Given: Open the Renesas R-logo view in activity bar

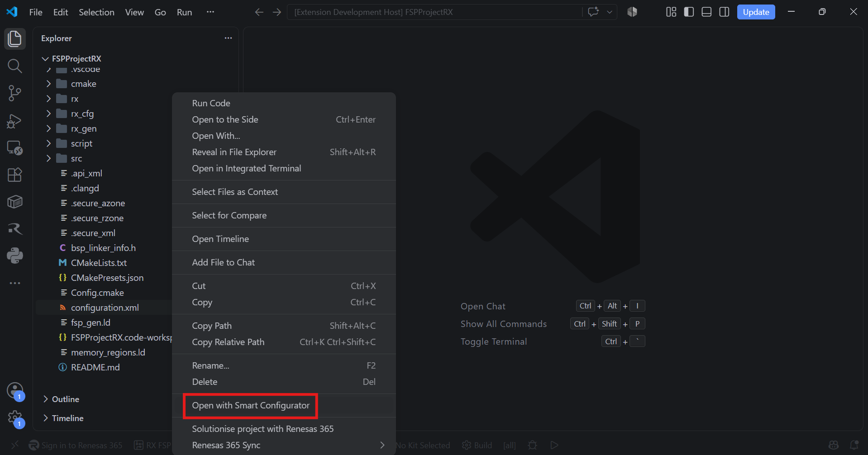Looking at the screenshot, I should pyautogui.click(x=14, y=229).
